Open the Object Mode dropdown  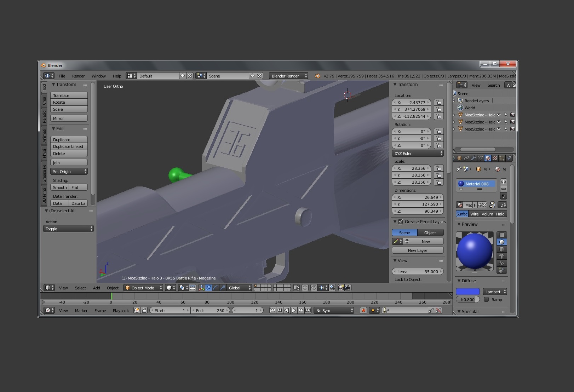[143, 288]
